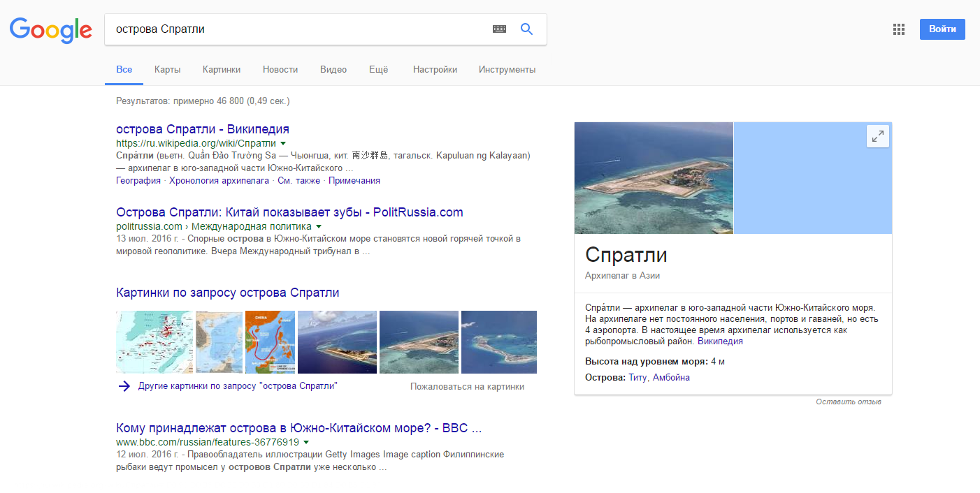Click the blue magnifying glass search icon
This screenshot has height=493, width=980.
(x=527, y=29)
